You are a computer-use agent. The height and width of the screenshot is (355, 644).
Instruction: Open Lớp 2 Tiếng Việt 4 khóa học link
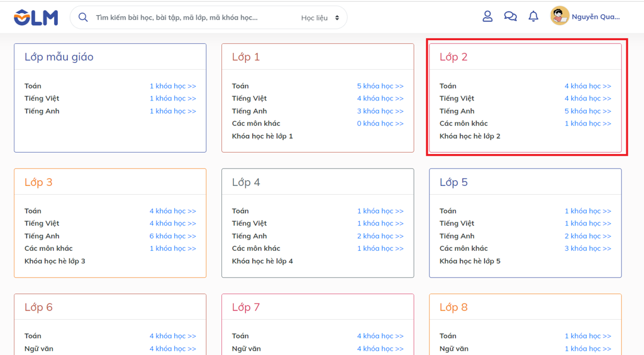[x=588, y=98]
